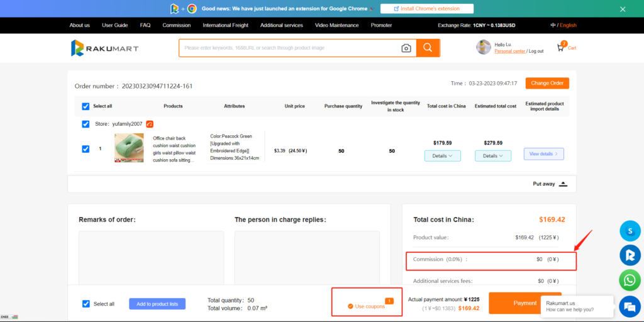
Task: Click the user avatar picture
Action: [484, 47]
